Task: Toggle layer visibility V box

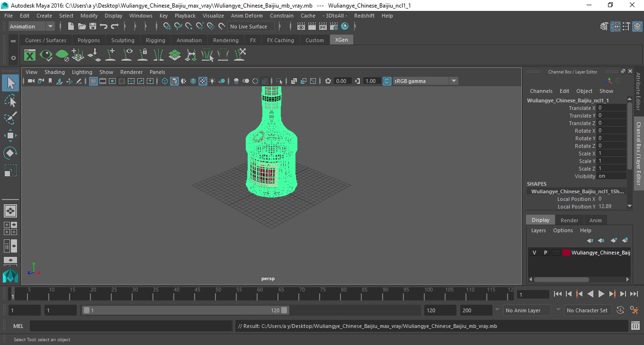Action: 534,253
